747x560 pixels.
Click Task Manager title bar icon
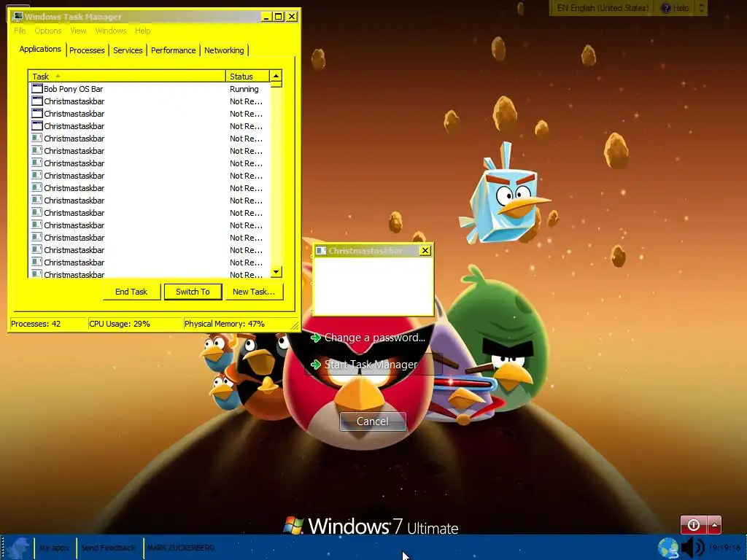click(18, 16)
